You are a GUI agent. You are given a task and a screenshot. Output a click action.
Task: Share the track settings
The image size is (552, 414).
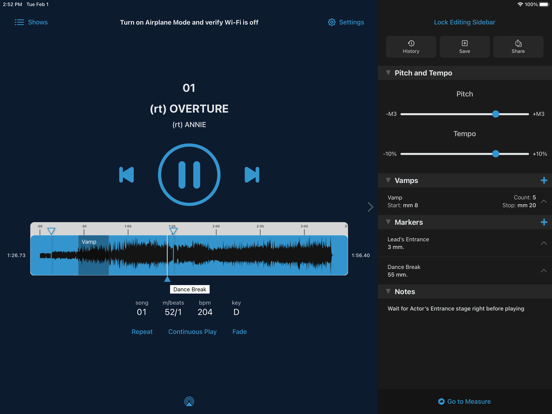pyautogui.click(x=518, y=46)
